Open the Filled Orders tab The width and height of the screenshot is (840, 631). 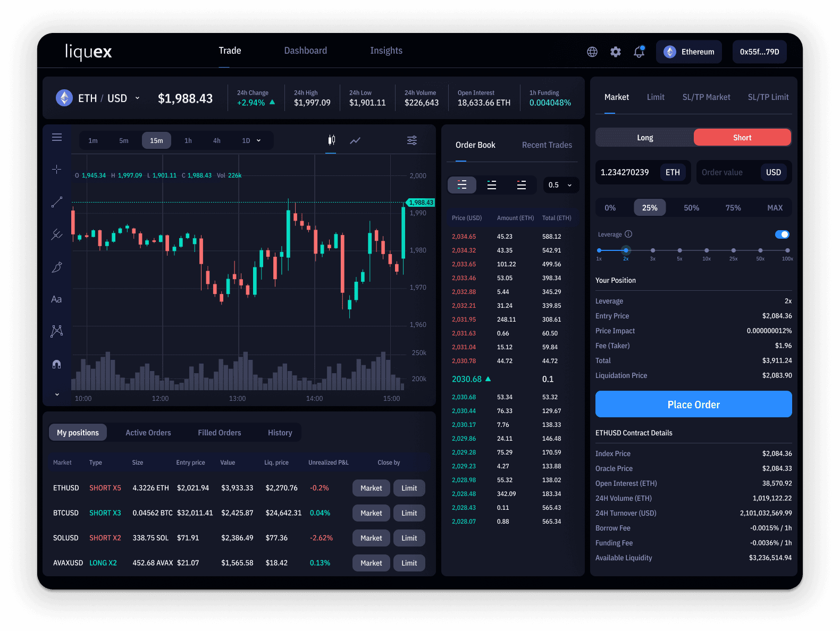220,433
